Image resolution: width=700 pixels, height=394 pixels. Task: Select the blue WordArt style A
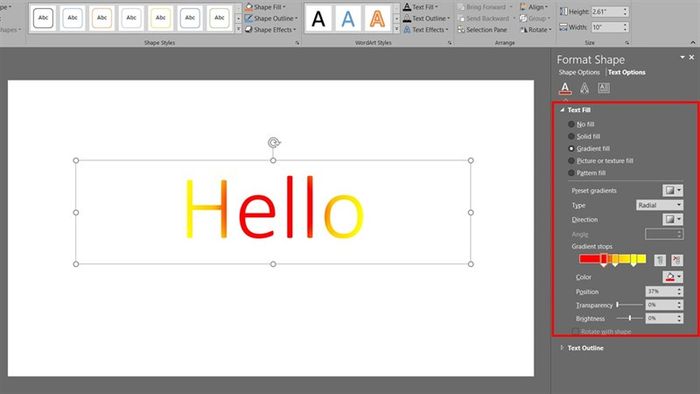[348, 19]
